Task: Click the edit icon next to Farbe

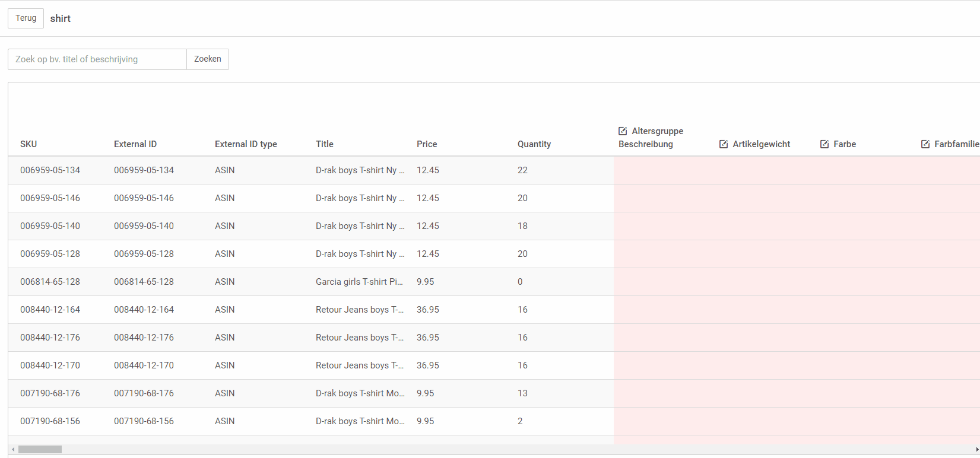Action: coord(824,144)
